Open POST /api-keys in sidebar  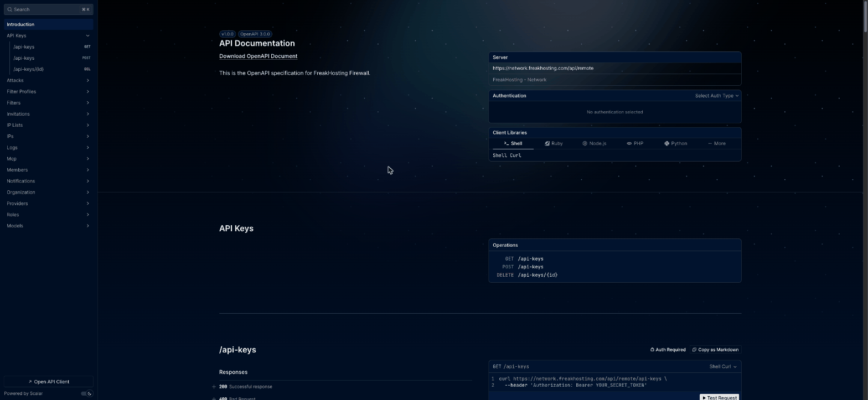(52, 58)
